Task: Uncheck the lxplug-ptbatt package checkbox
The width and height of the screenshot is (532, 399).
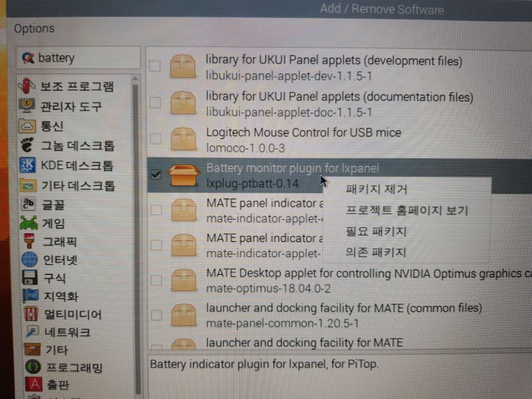Action: point(156,175)
